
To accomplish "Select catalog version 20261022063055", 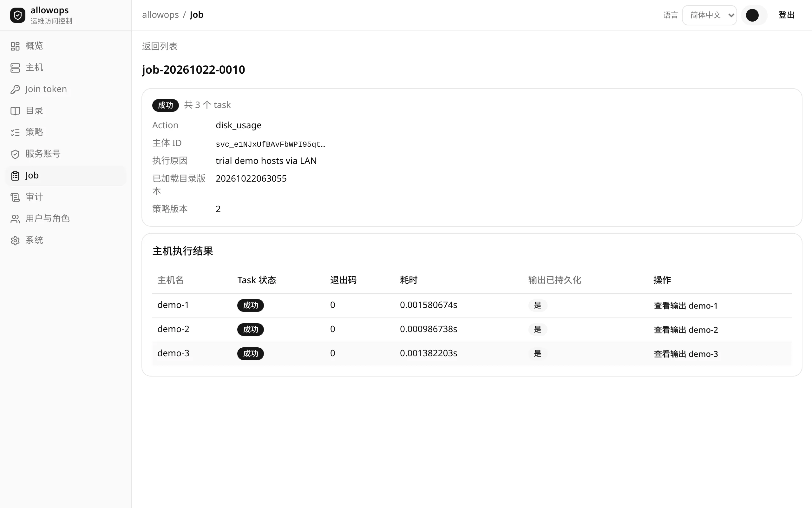I will coord(251,179).
